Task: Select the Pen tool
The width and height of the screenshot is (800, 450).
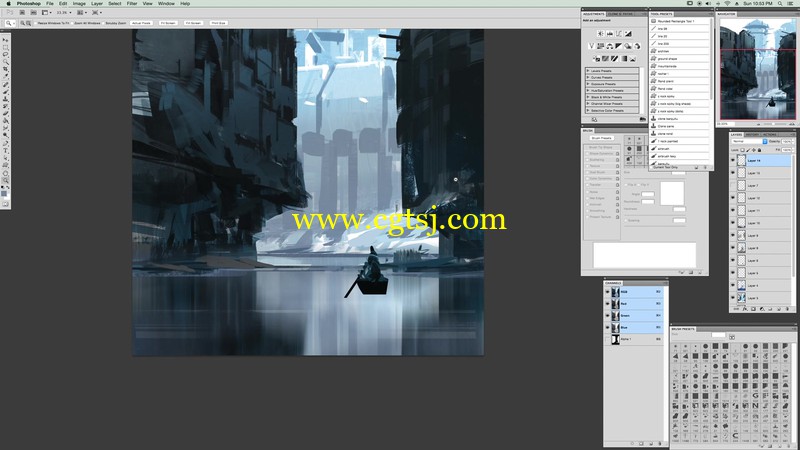Action: (x=6, y=143)
